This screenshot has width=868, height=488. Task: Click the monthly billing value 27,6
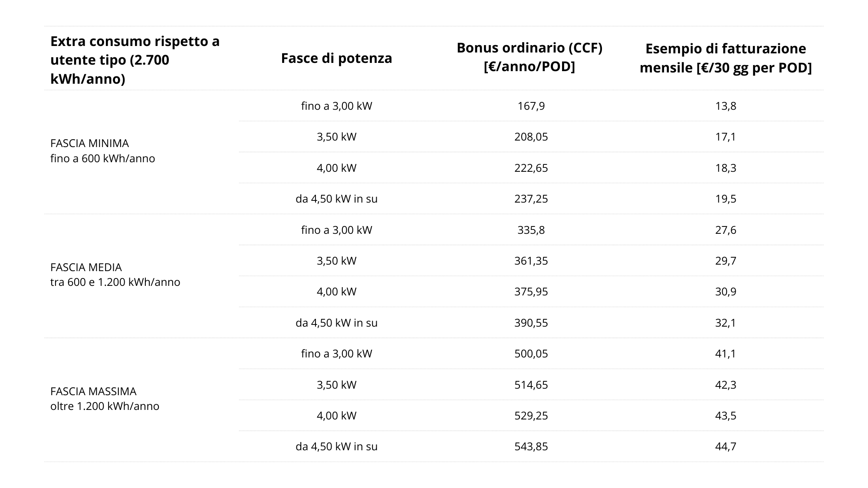725,230
